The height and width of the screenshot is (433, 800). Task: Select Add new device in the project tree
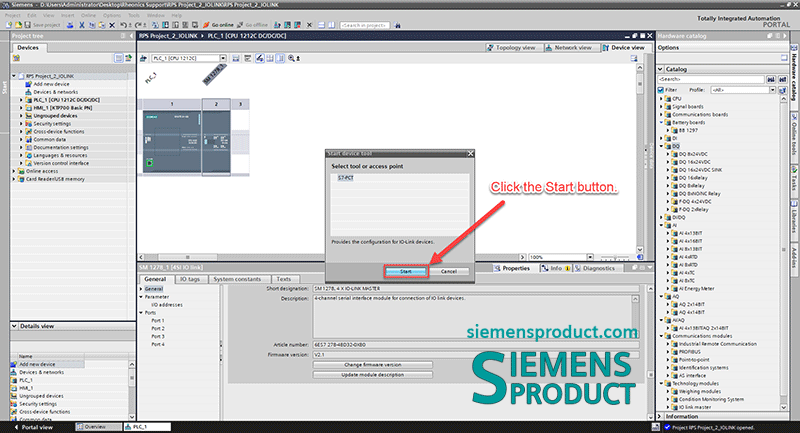click(x=51, y=84)
